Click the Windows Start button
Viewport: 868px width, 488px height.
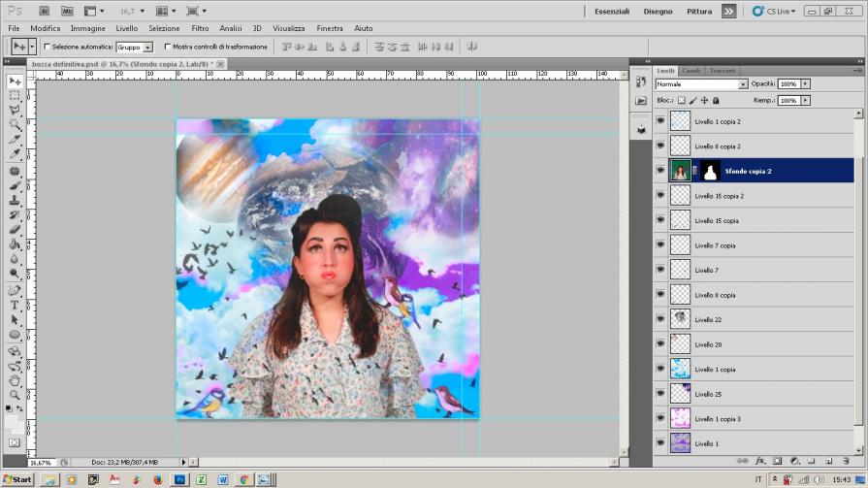tap(17, 479)
